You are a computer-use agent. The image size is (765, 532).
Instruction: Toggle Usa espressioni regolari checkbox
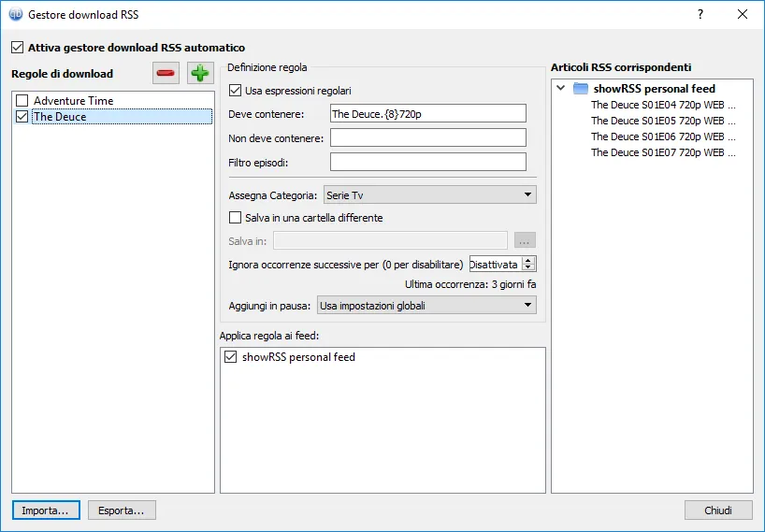pos(235,90)
